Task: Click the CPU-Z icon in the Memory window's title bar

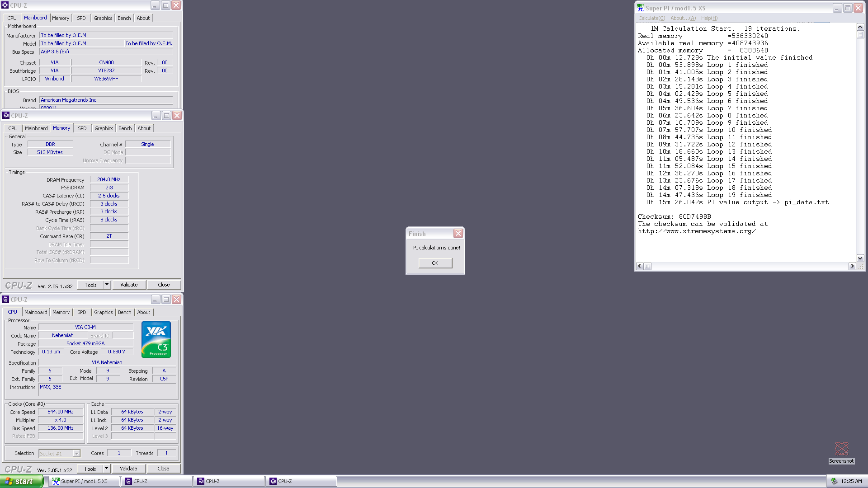Action: pyautogui.click(x=6, y=115)
